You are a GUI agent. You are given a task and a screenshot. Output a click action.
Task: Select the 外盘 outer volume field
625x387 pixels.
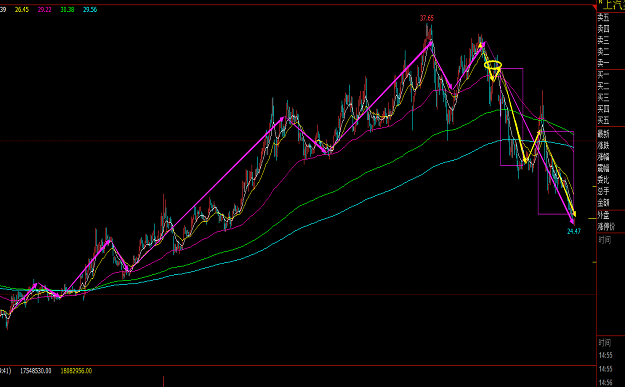tap(603, 216)
